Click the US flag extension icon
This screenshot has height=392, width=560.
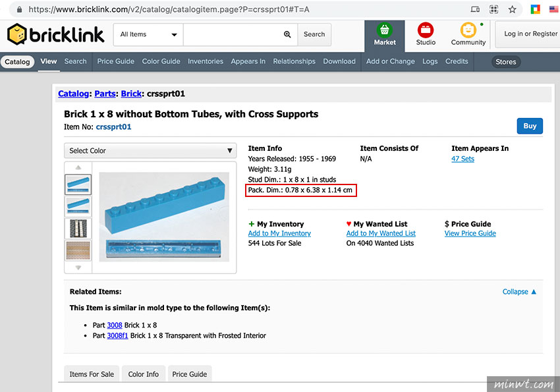pyautogui.click(x=554, y=9)
